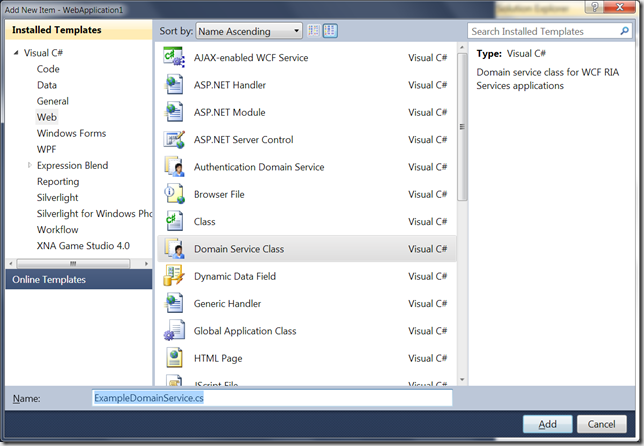Select the Authentication Domain Service label
The image size is (644, 446).
tap(259, 167)
